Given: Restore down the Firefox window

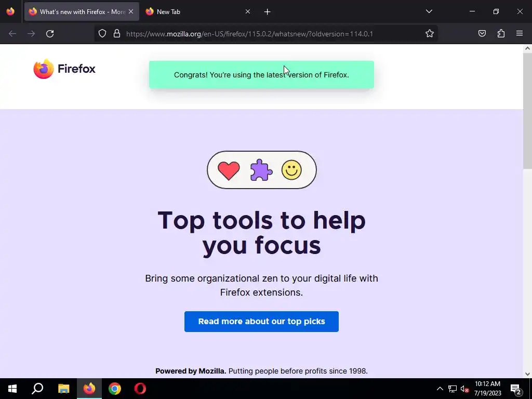Looking at the screenshot, I should (x=496, y=11).
